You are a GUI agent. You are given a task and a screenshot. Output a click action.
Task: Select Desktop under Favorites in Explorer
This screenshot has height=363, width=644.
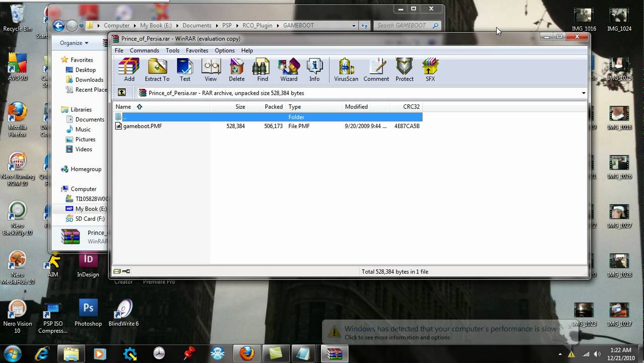pos(85,70)
